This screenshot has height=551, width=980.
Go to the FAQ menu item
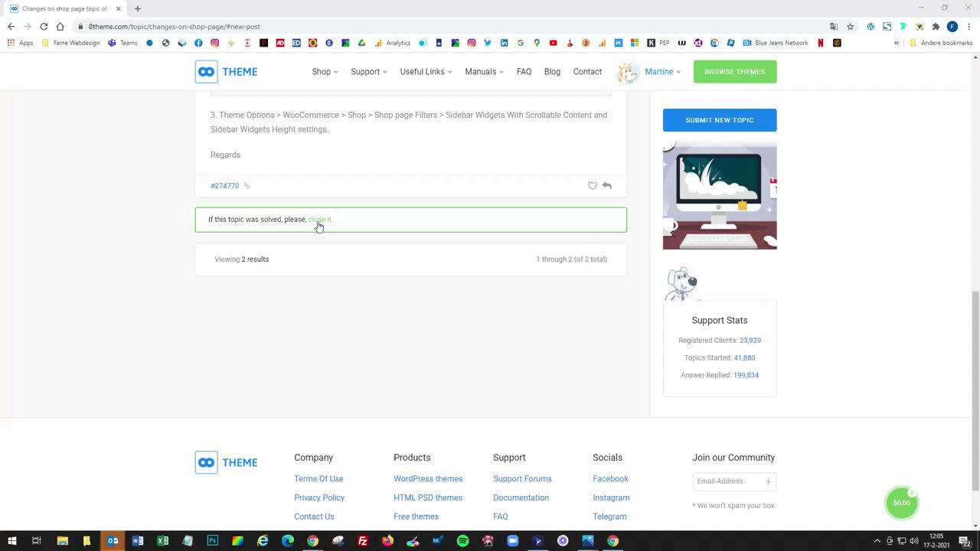click(524, 72)
